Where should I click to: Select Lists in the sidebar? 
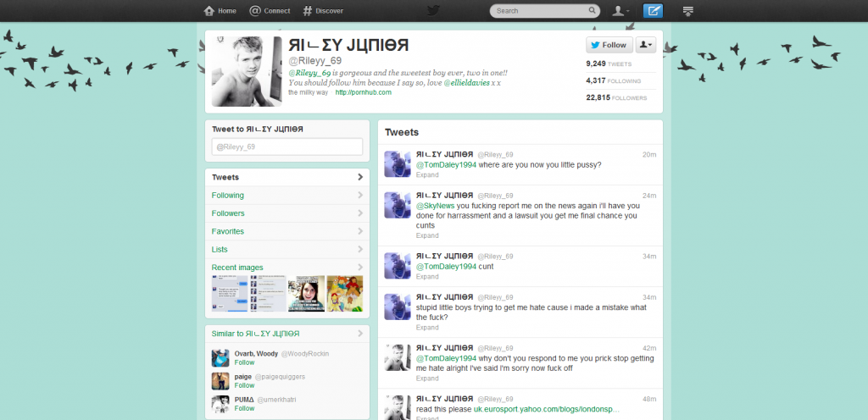point(287,249)
